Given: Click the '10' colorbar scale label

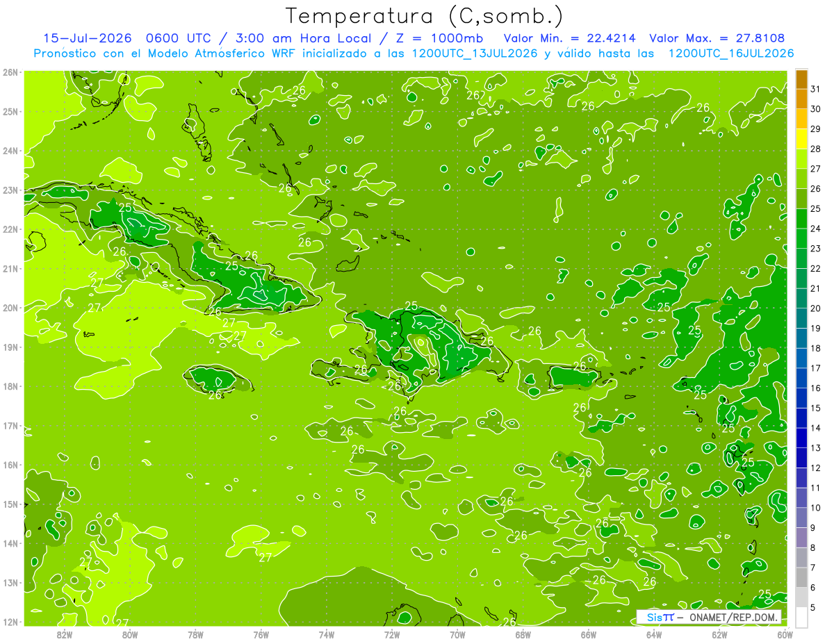Looking at the screenshot, I should tap(816, 508).
